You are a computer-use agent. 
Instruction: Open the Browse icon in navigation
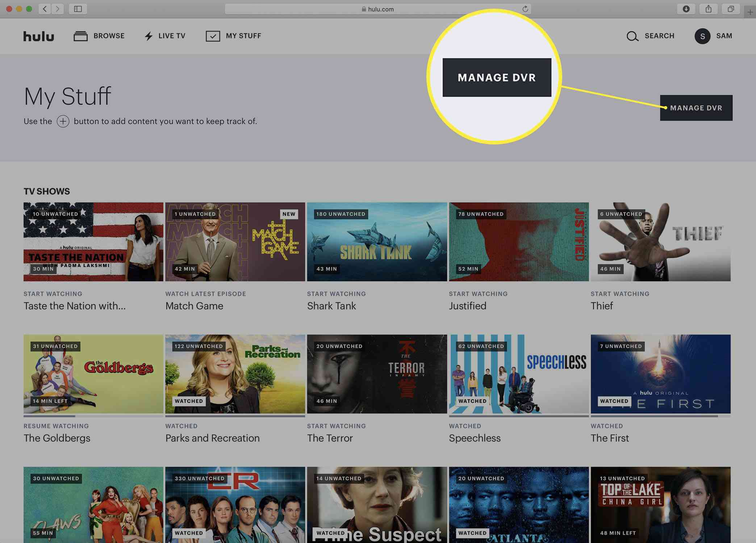point(80,36)
